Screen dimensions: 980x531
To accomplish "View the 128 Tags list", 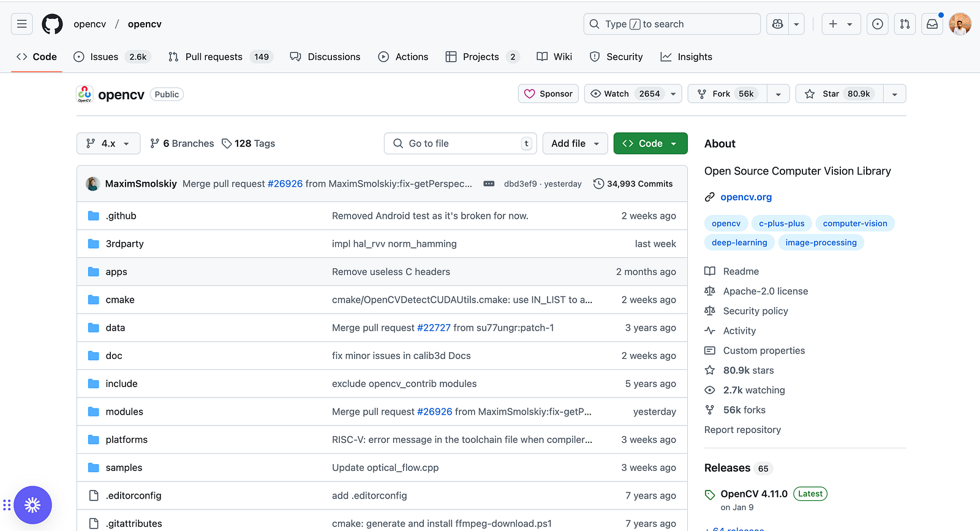I will (x=249, y=143).
